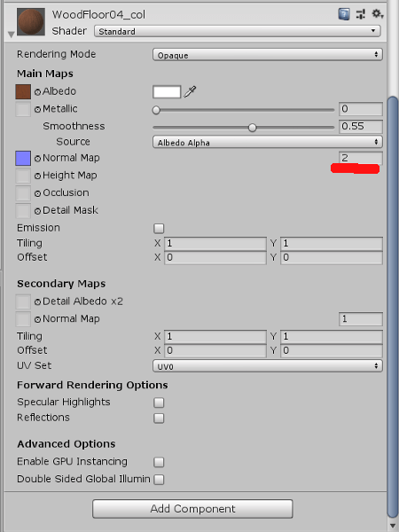Open Occlusion texture circle selector

(37, 193)
